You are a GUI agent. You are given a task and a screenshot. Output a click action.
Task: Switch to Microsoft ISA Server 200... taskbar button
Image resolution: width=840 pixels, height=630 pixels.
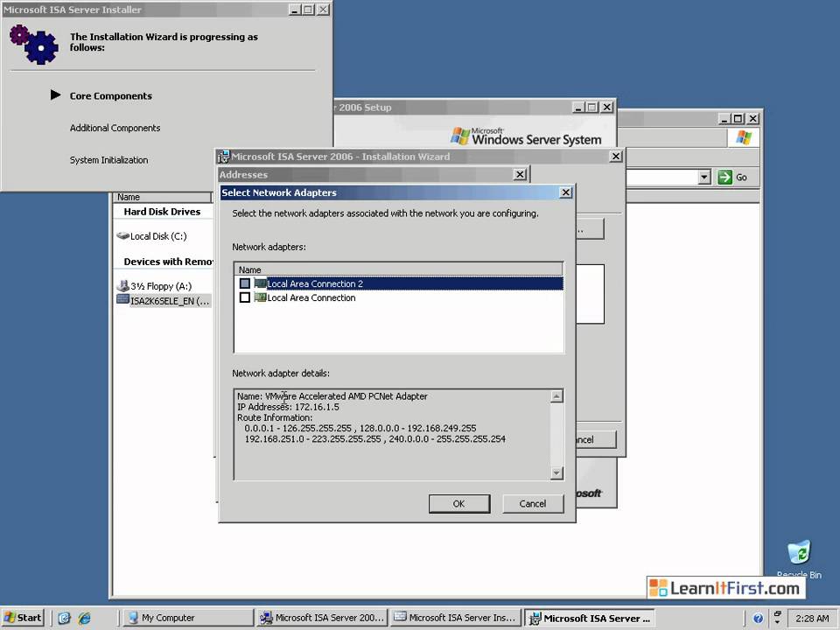(323, 618)
